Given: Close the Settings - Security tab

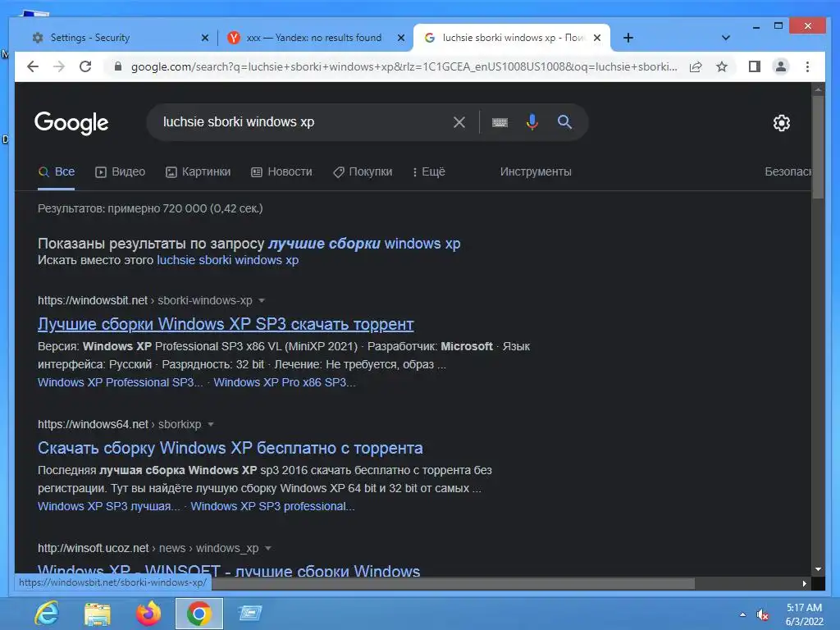Looking at the screenshot, I should point(204,38).
